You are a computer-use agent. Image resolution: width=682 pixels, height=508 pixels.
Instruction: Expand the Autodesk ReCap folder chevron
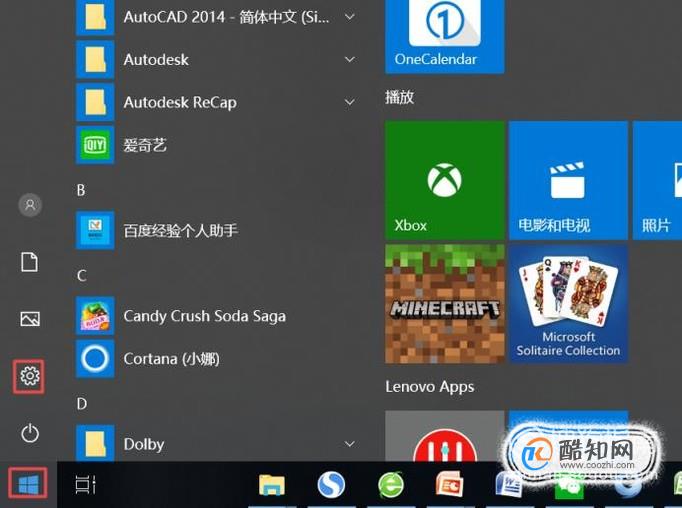click(x=350, y=102)
